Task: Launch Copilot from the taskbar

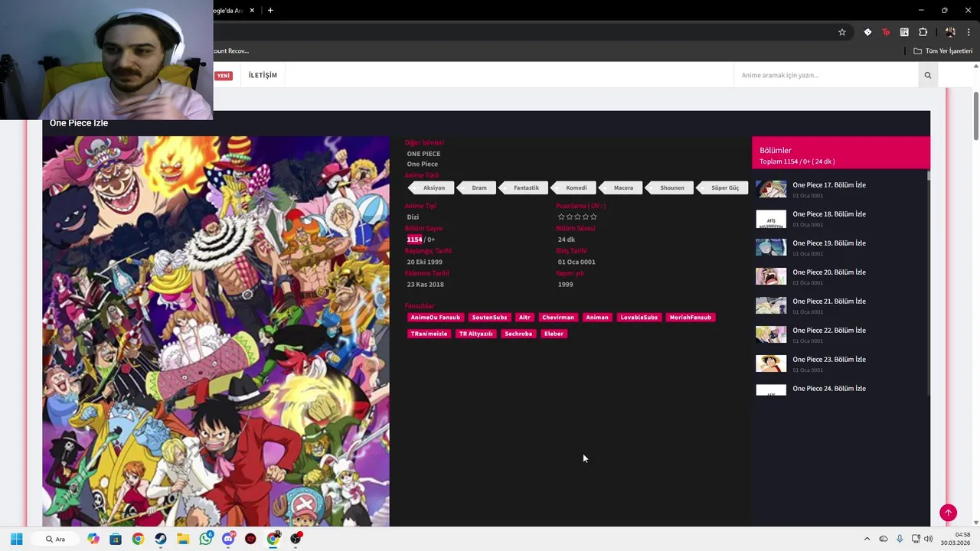Action: (93, 539)
